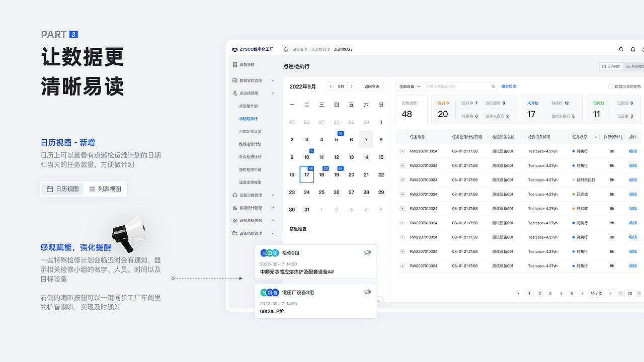
Task: Click magnifier icon inside keyword search box
Action: point(494,86)
